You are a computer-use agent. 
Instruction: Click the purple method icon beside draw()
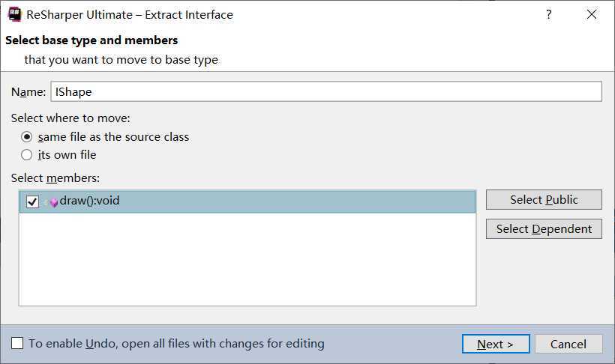click(54, 201)
